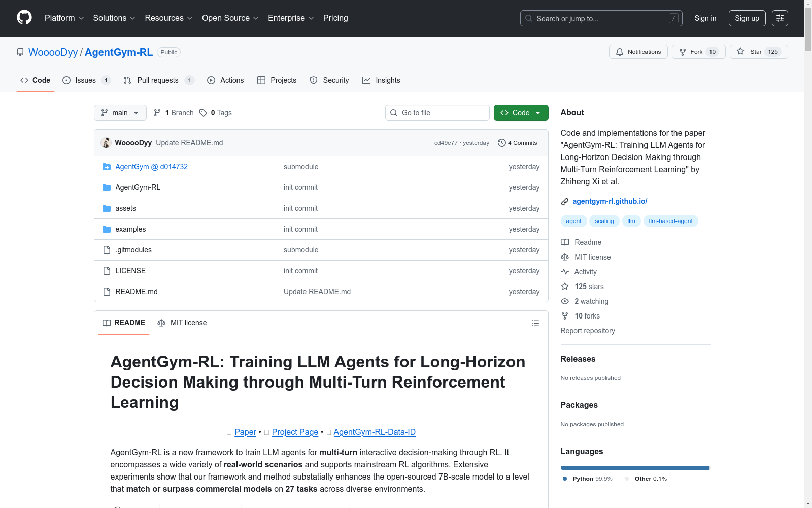Open the top-right command palette icon
Viewport: 812px width, 508px height.
coord(780,18)
